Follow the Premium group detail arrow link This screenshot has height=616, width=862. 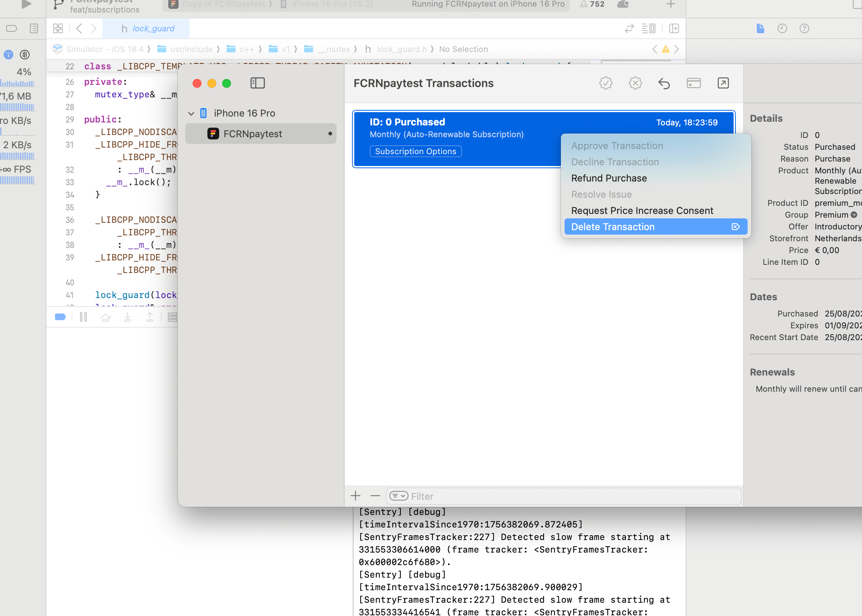[x=854, y=215]
